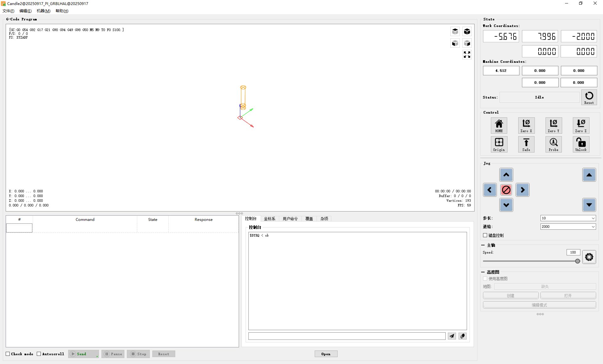Click the Safe position icon
Viewport: 603px width, 364px height.
pyautogui.click(x=526, y=144)
